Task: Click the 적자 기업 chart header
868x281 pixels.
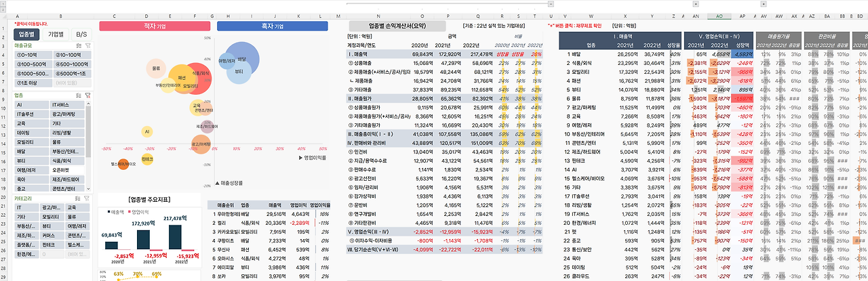Action: pyautogui.click(x=155, y=26)
